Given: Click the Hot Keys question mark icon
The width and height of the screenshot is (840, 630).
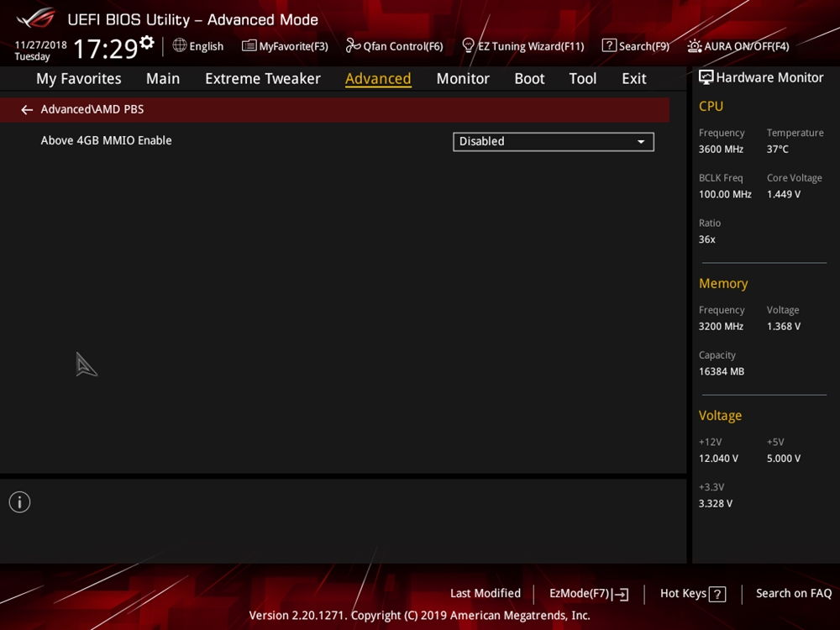Looking at the screenshot, I should point(717,594).
